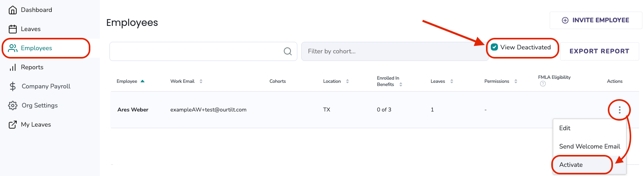Click FMLA Eligibility help question icon
This screenshot has width=644, height=176.
[543, 84]
